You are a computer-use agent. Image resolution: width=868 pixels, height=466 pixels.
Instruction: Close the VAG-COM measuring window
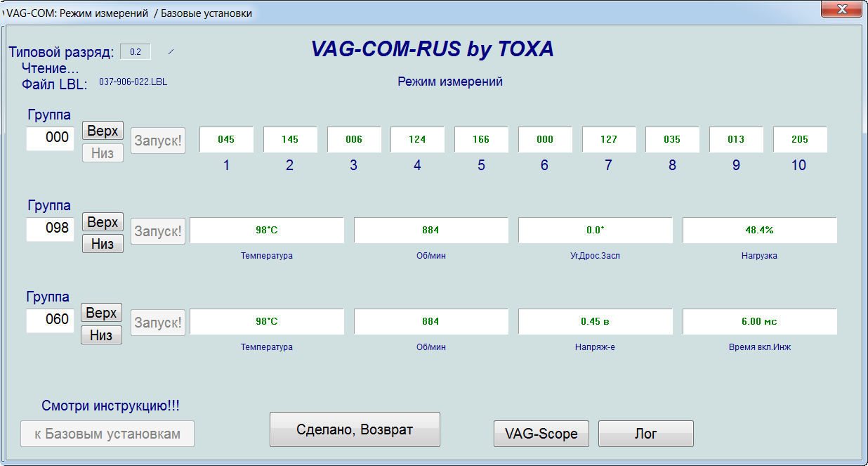tap(842, 8)
